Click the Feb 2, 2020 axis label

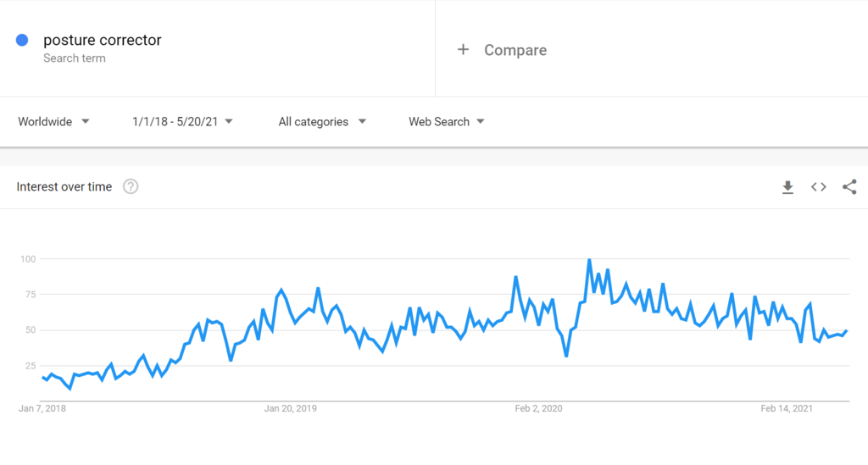tap(540, 409)
